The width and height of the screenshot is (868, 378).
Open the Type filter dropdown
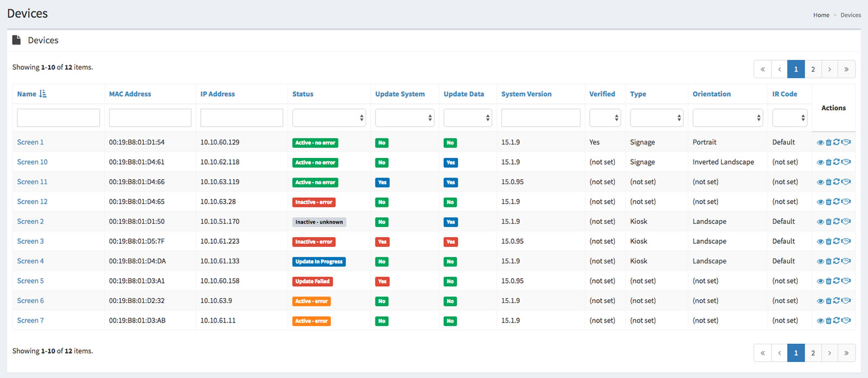point(656,118)
